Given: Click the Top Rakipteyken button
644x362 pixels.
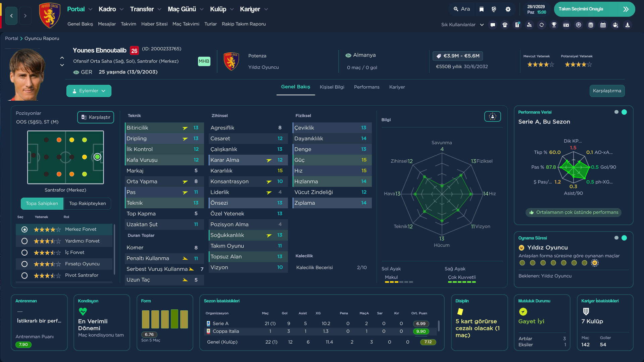Looking at the screenshot, I should tap(87, 203).
